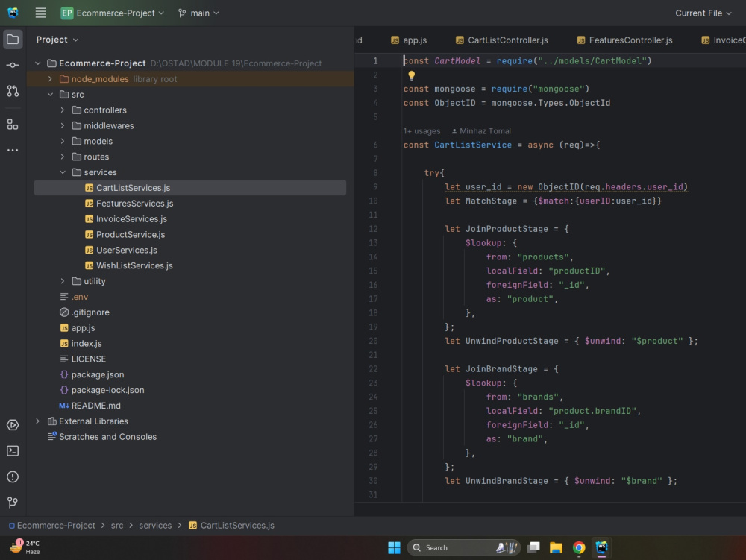Open Google Chrome from taskbar
The height and width of the screenshot is (560, 746).
tap(579, 547)
